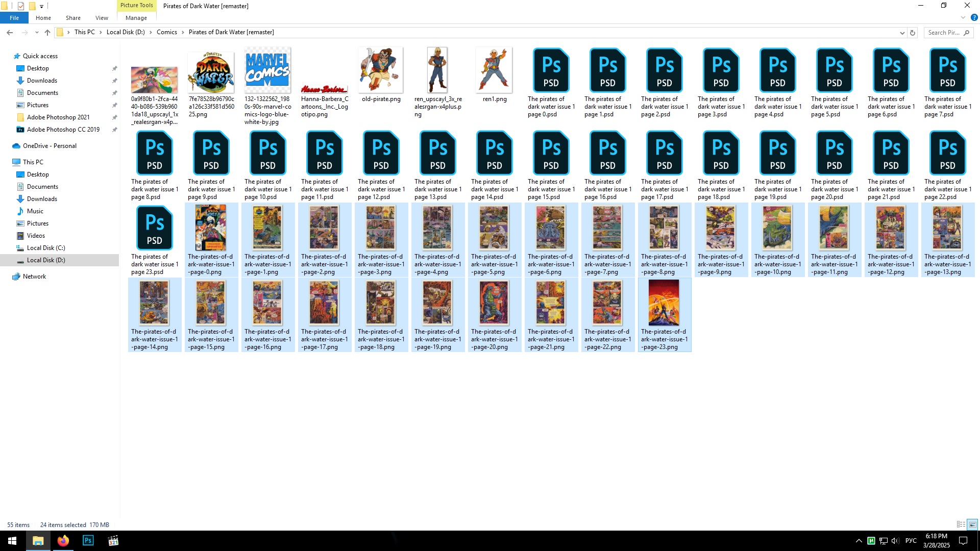The image size is (980, 551).
Task: Open the Share ribbon tab
Action: (73, 18)
